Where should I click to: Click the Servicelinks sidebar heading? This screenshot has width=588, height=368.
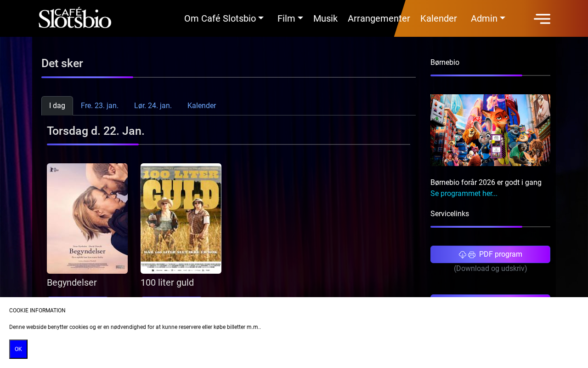pyautogui.click(x=450, y=214)
